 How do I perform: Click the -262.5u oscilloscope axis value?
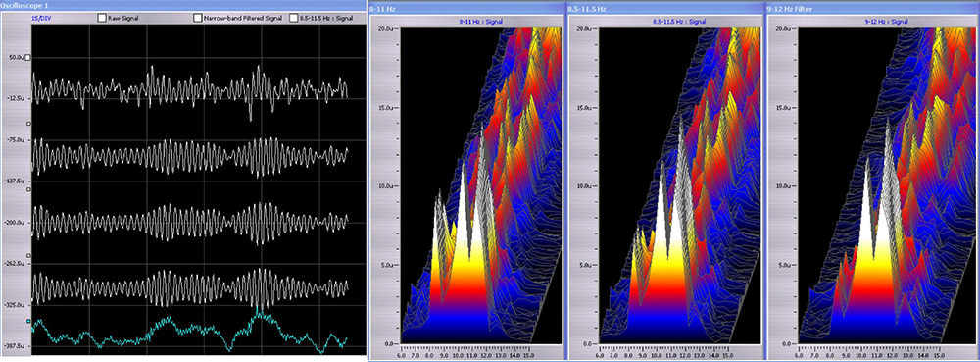(x=15, y=264)
